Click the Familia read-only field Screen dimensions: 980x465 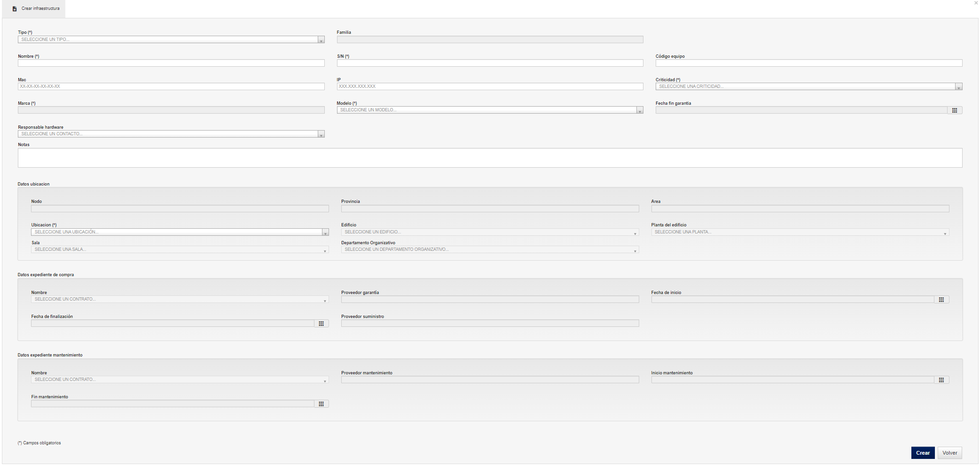point(490,39)
